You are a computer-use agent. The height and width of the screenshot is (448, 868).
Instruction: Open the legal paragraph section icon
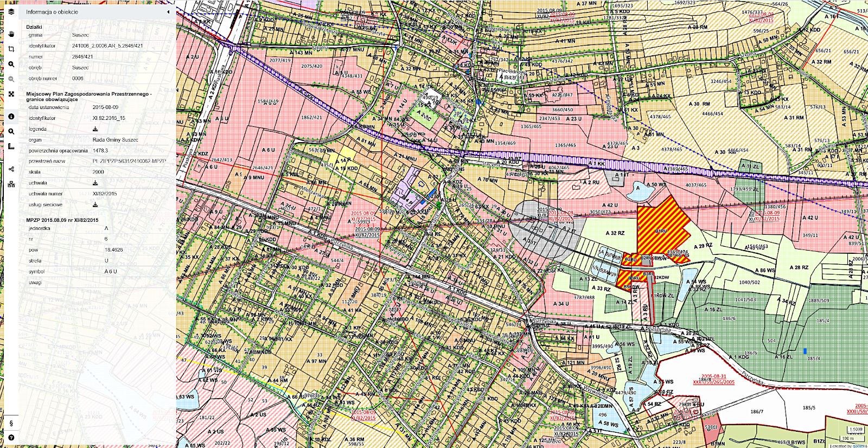click(x=11, y=423)
